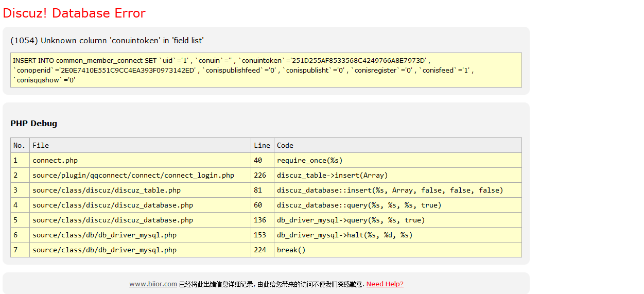Viewport: 644px width, 294px height.
Task: Click the red Need Help? link
Action: [385, 284]
